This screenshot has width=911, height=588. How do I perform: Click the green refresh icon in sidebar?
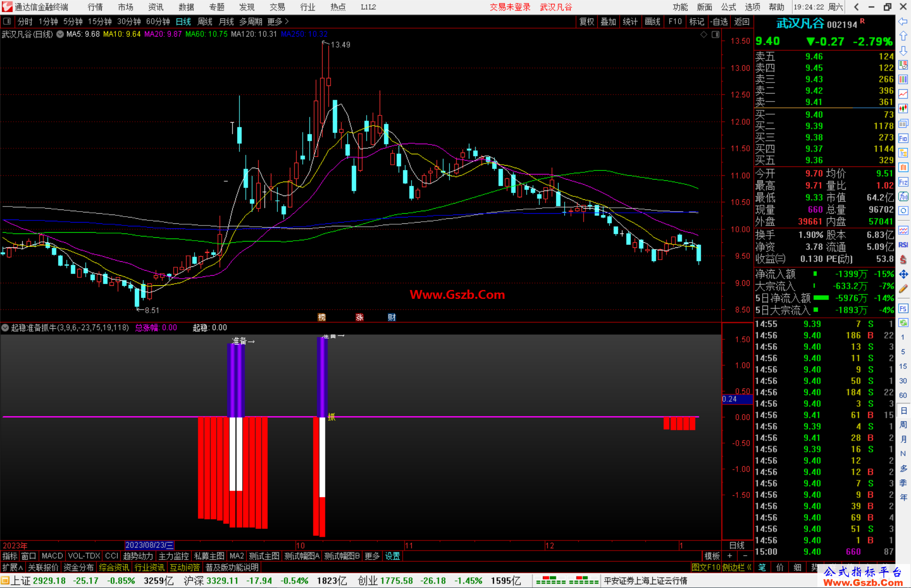(x=903, y=323)
